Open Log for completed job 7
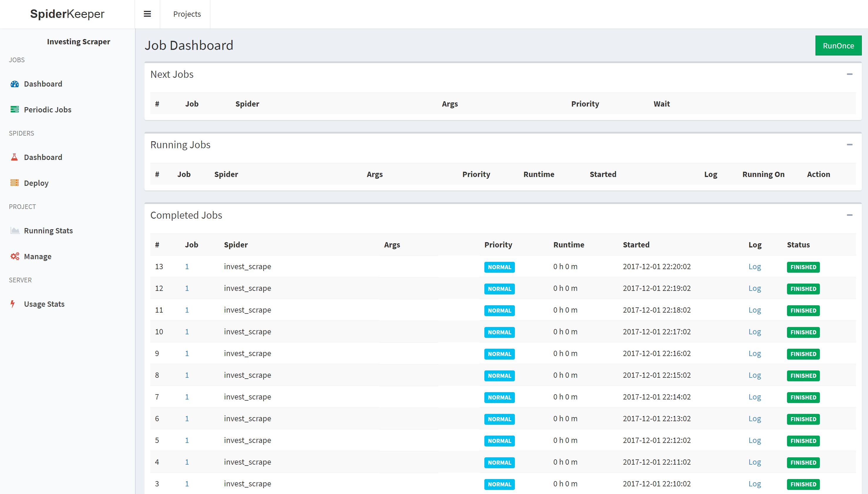This screenshot has width=868, height=494. tap(755, 397)
